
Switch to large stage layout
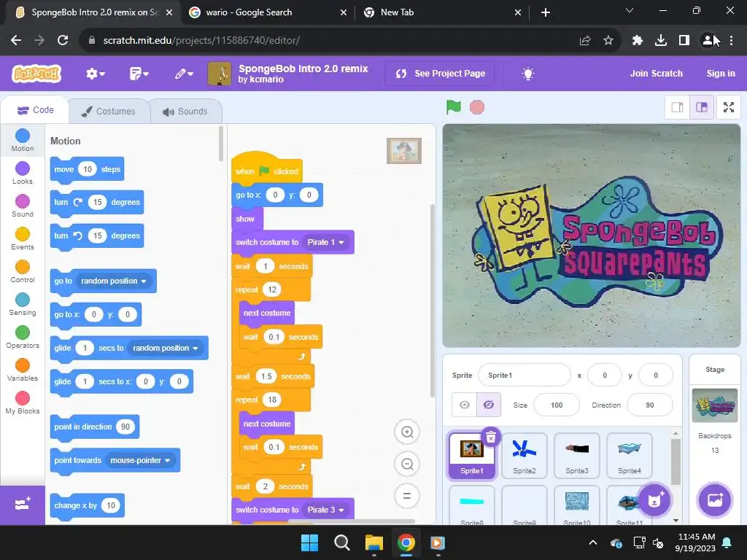point(701,107)
